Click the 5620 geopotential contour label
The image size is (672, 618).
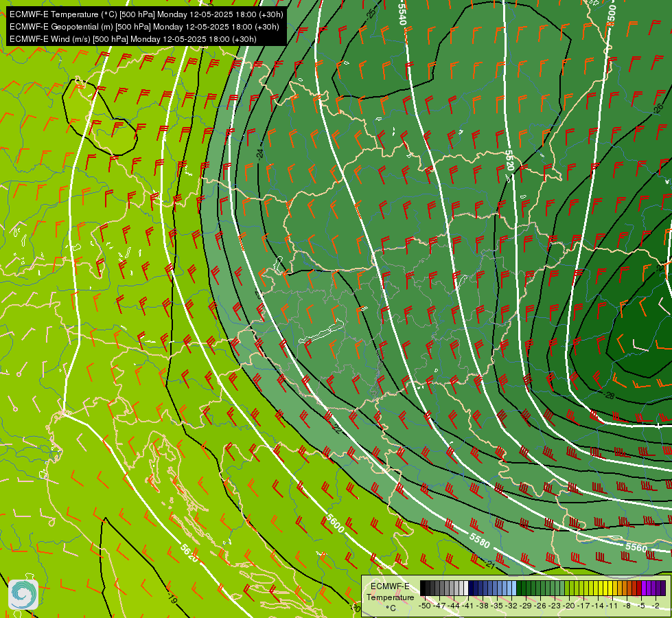coord(189,553)
